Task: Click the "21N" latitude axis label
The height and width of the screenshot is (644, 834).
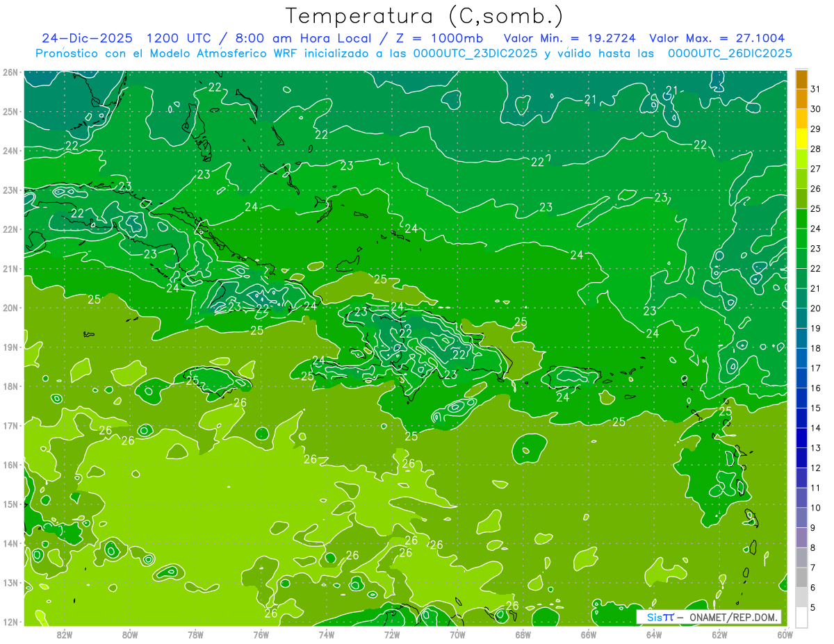Action: (x=10, y=268)
